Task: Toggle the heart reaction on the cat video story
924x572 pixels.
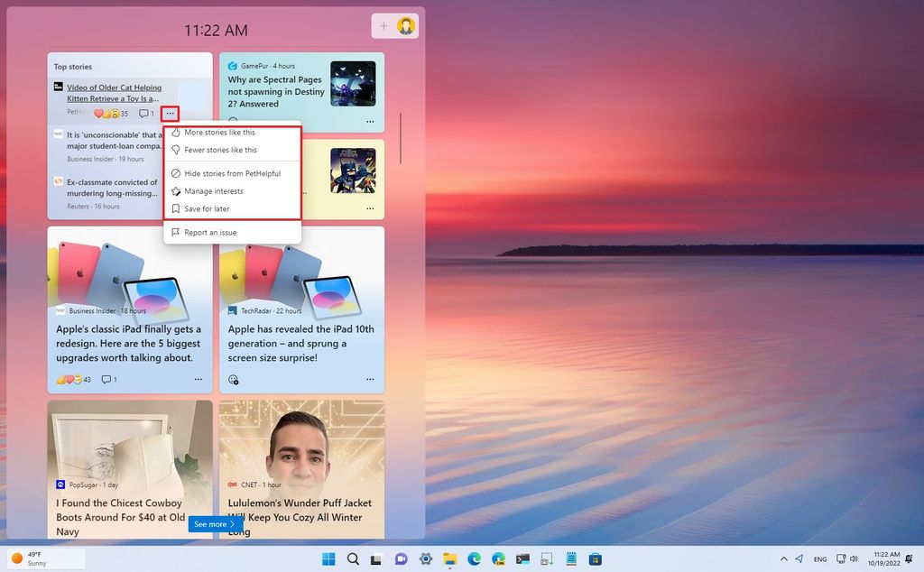Action: pyautogui.click(x=99, y=114)
